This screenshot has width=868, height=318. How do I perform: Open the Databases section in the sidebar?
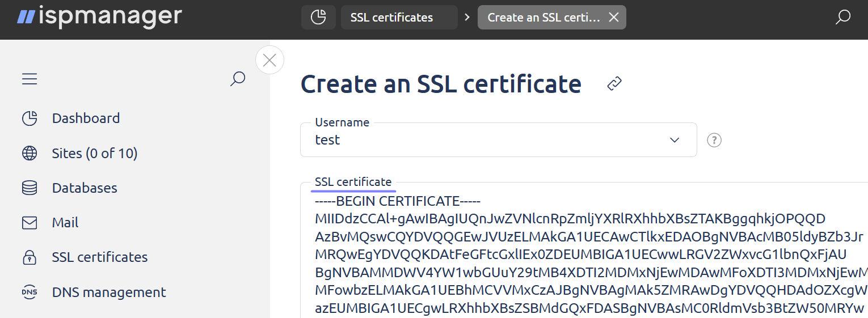[85, 188]
